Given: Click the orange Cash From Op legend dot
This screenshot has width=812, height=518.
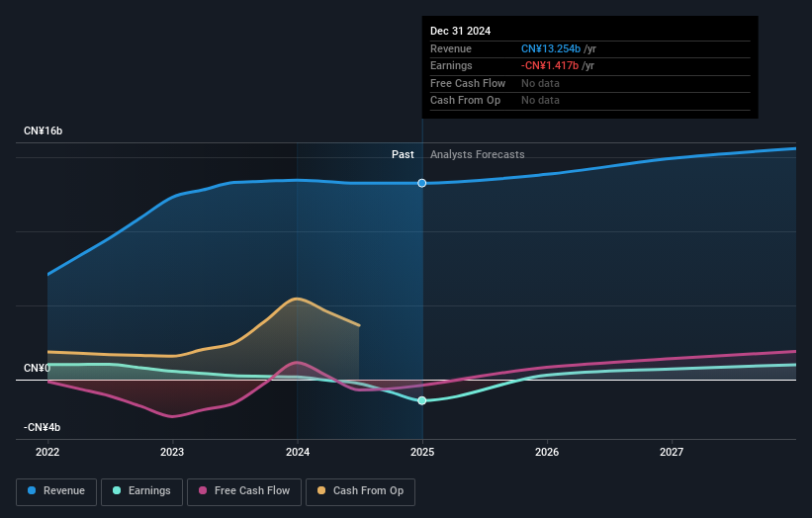Looking at the screenshot, I should [321, 490].
